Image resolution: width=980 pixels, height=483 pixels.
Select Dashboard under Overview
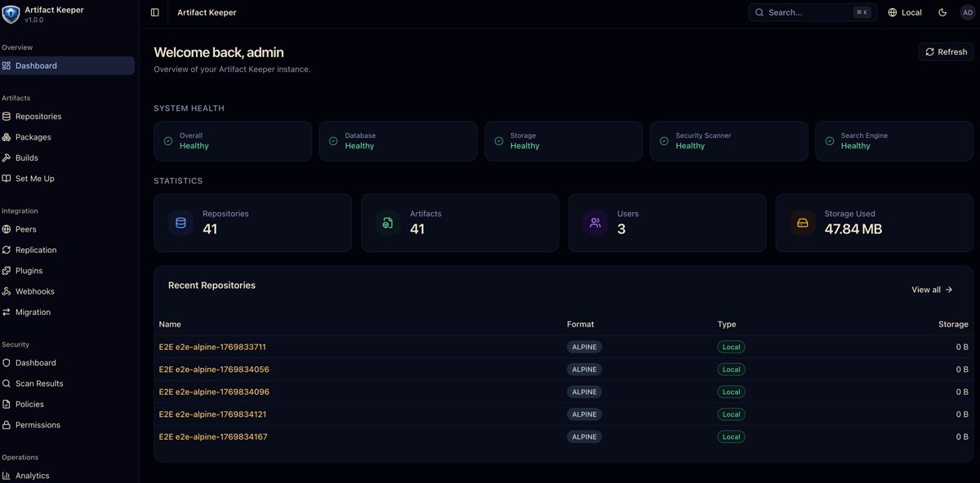(37, 65)
